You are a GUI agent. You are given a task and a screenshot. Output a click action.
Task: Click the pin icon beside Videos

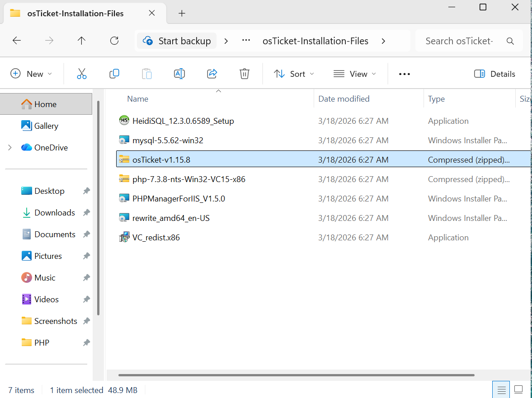coord(86,300)
